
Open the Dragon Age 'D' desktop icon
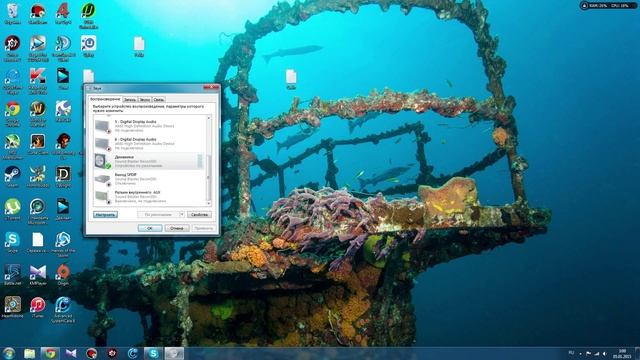coord(63,177)
